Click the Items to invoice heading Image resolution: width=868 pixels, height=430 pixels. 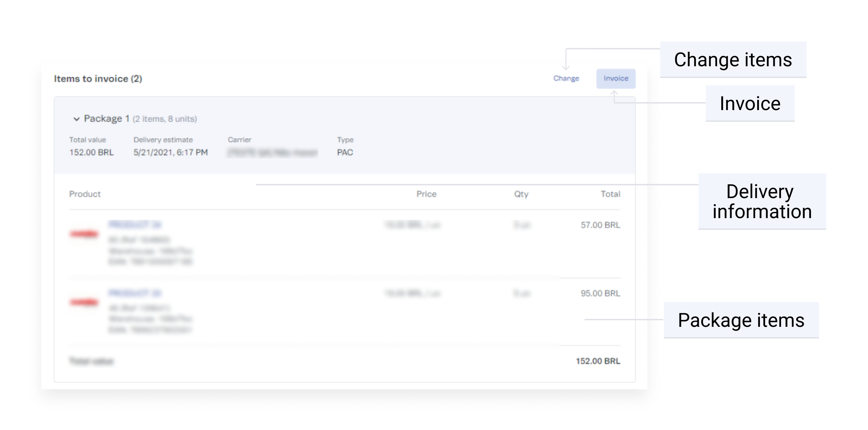98,79
